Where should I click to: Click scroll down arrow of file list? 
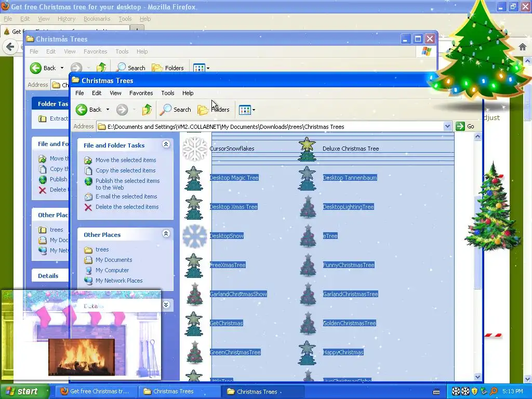pos(477,377)
